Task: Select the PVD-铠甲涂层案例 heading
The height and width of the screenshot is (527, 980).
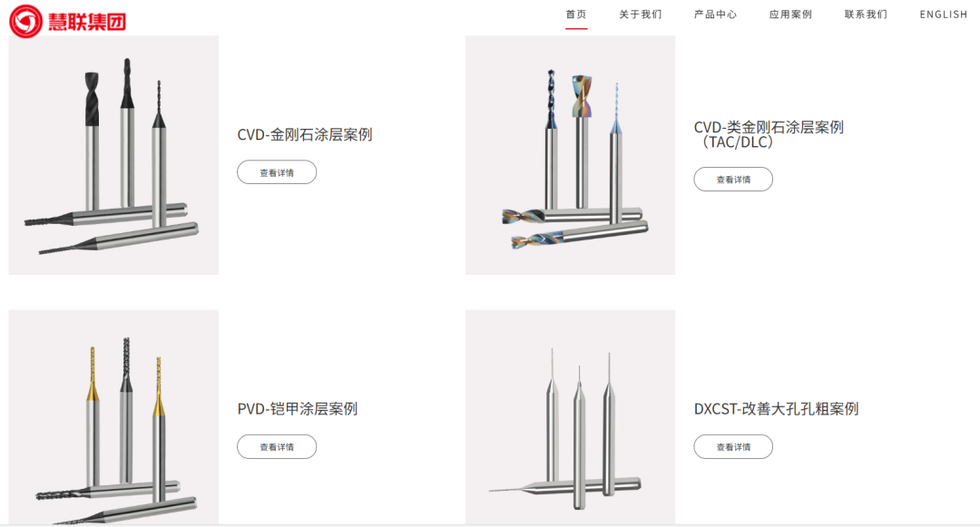Action: tap(298, 409)
